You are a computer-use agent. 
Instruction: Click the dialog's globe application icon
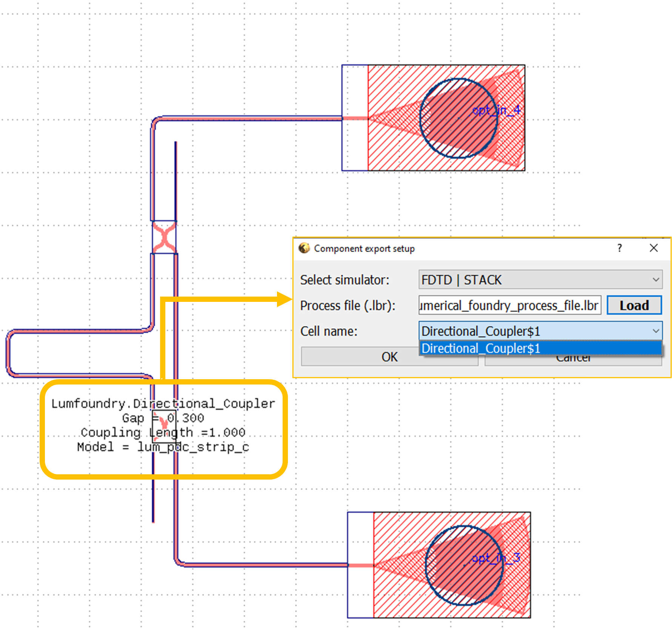point(304,248)
